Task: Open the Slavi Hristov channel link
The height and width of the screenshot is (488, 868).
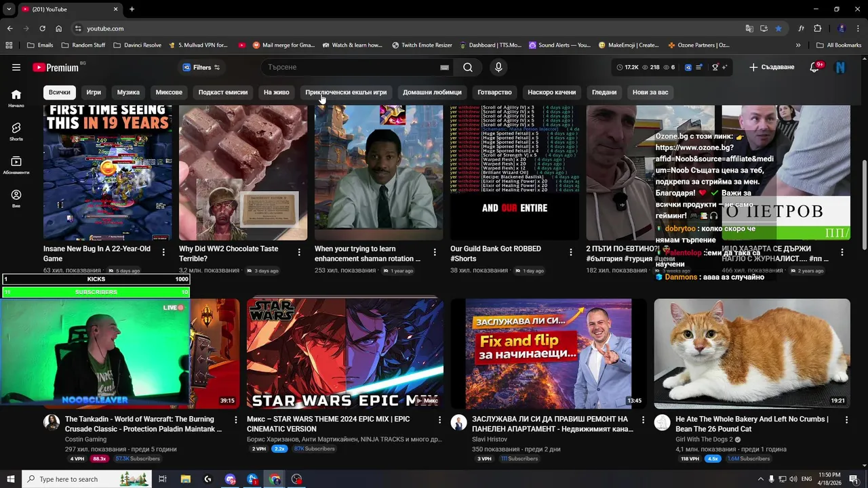Action: 490,439
